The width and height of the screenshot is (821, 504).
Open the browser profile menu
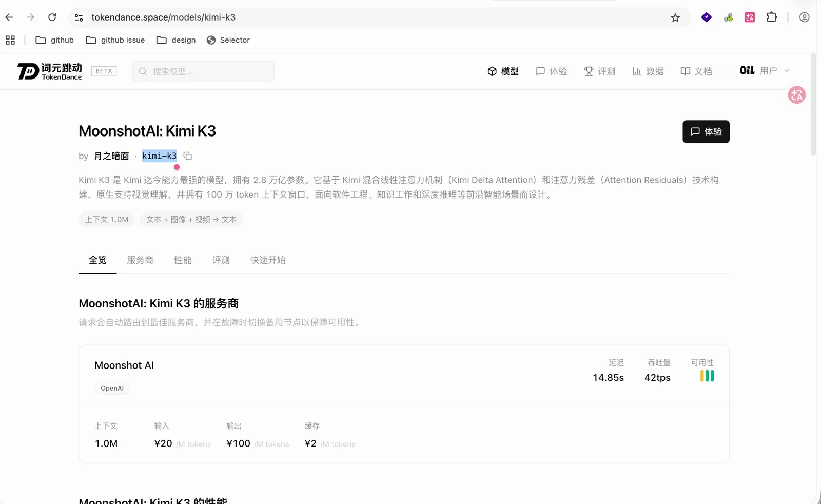[x=804, y=17]
